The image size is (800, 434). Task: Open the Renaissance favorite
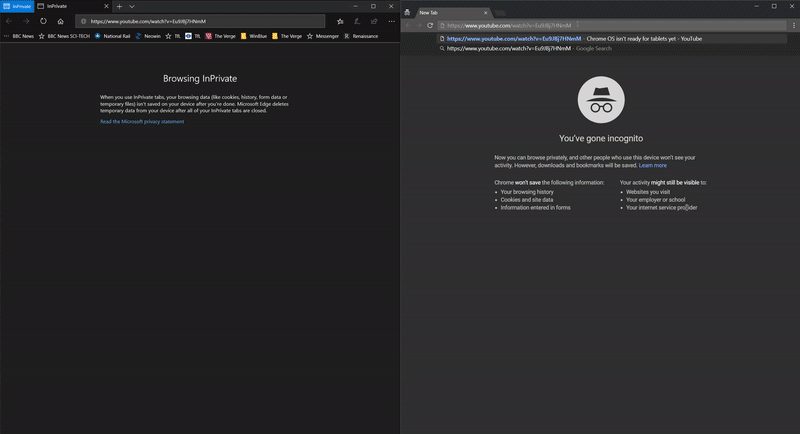pos(361,36)
